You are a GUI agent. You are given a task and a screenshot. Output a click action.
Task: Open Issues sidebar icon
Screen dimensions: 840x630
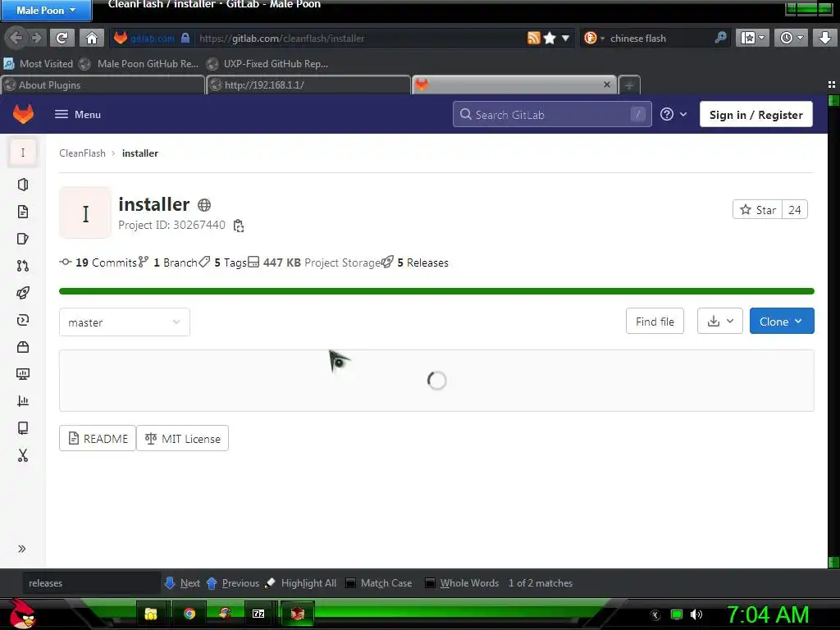(22, 239)
